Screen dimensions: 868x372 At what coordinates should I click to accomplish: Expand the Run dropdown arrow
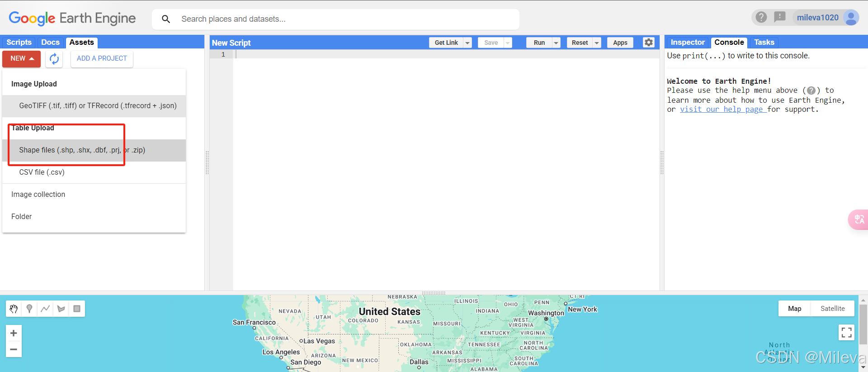556,43
